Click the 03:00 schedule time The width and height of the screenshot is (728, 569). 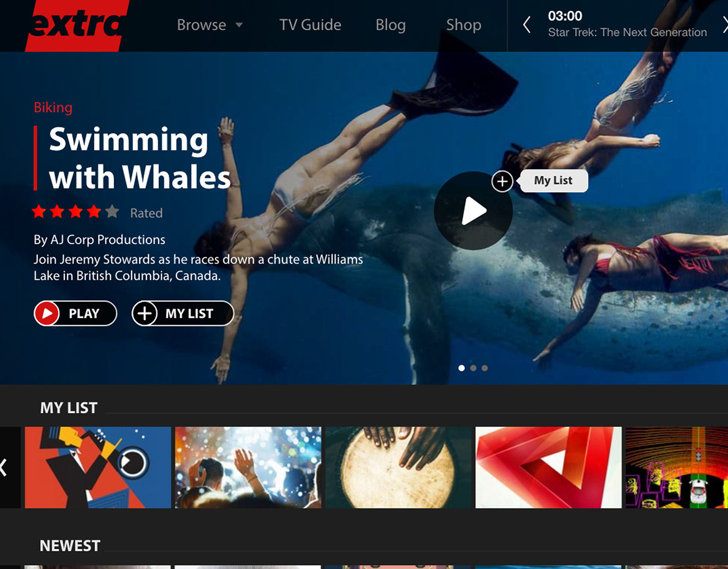point(565,16)
